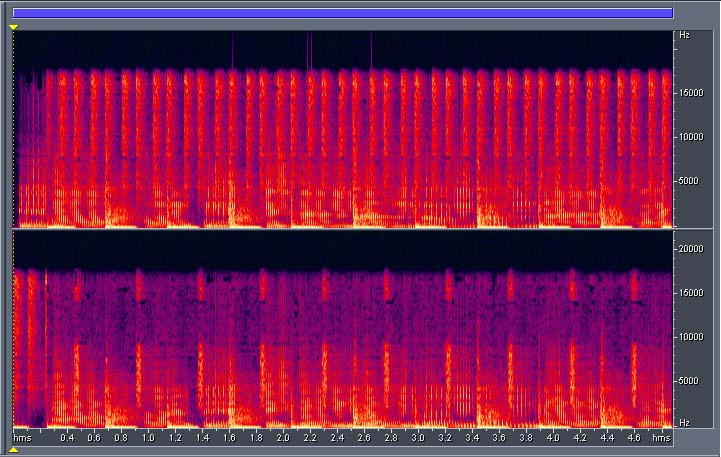
Task: Click the 0.4 mark on the time ruler
Action: (x=67, y=438)
